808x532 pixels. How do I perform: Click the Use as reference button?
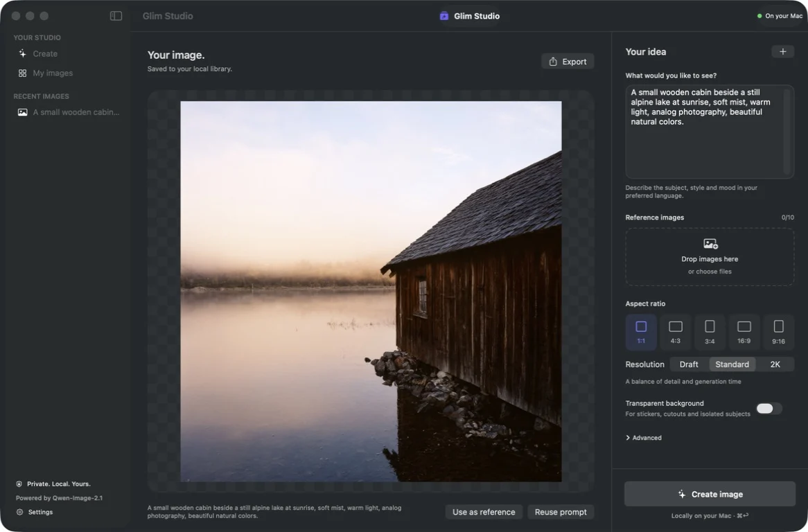(484, 512)
